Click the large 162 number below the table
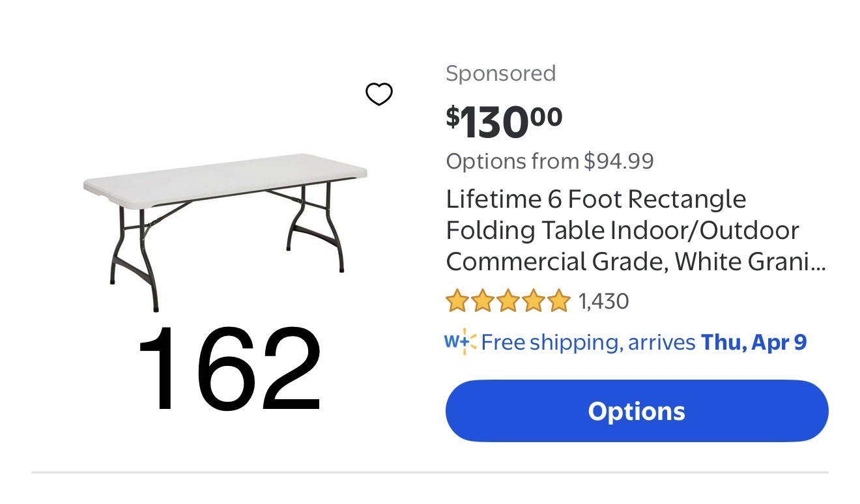860x504 pixels. click(229, 371)
